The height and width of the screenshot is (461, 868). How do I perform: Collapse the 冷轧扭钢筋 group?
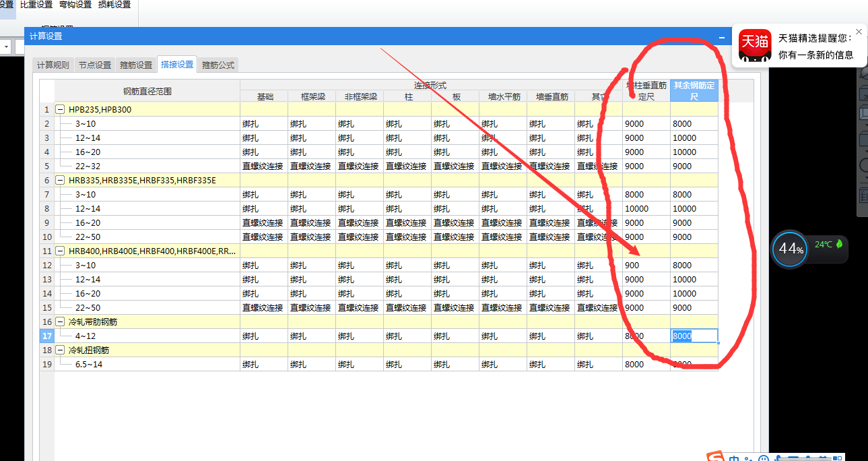pyautogui.click(x=61, y=350)
